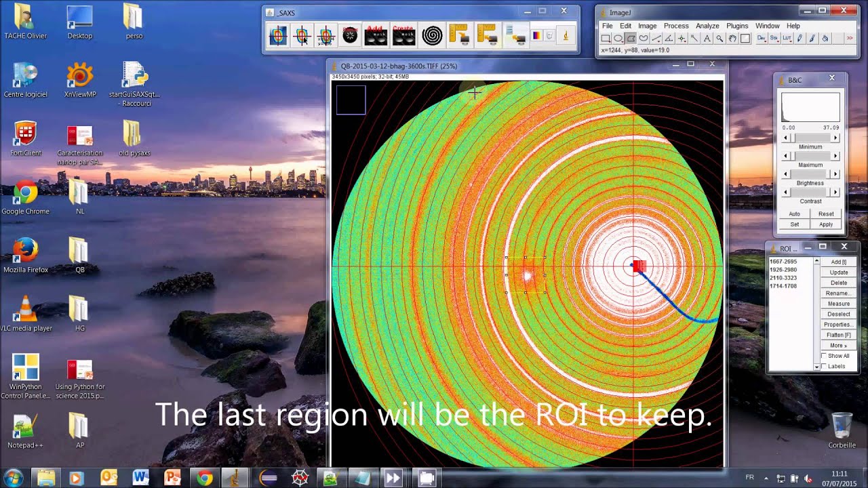Select the Polygon selection tool in ImageJ

(631, 39)
